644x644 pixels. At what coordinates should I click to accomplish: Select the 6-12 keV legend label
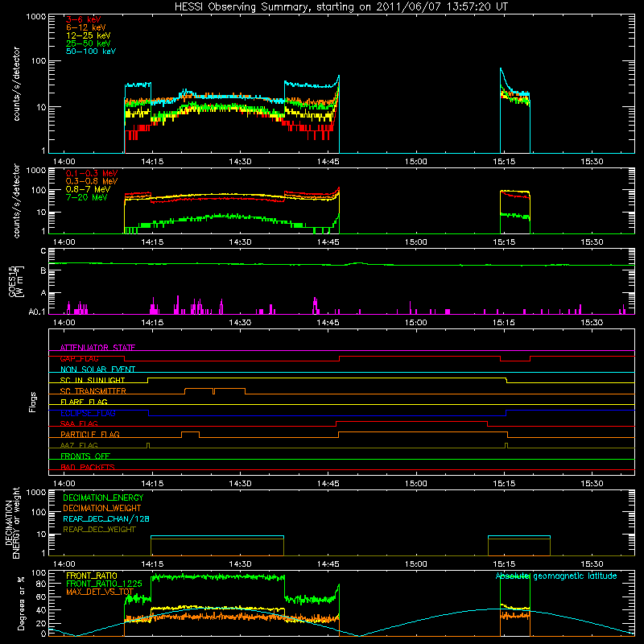[x=86, y=27]
